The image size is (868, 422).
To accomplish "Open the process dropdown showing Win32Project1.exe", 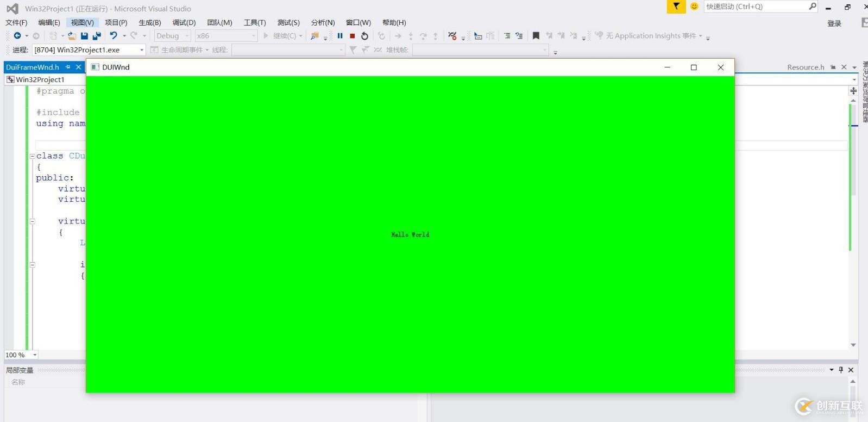I will coord(89,50).
